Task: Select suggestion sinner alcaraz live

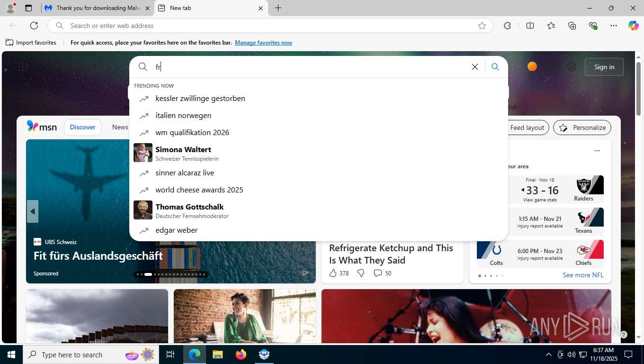Action: (x=318, y=173)
